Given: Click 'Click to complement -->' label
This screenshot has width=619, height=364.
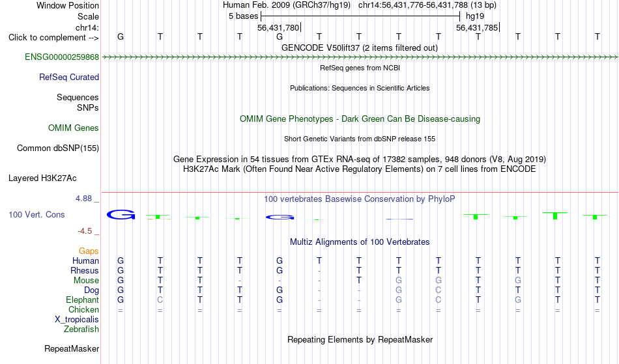Looking at the screenshot, I should pyautogui.click(x=53, y=38).
